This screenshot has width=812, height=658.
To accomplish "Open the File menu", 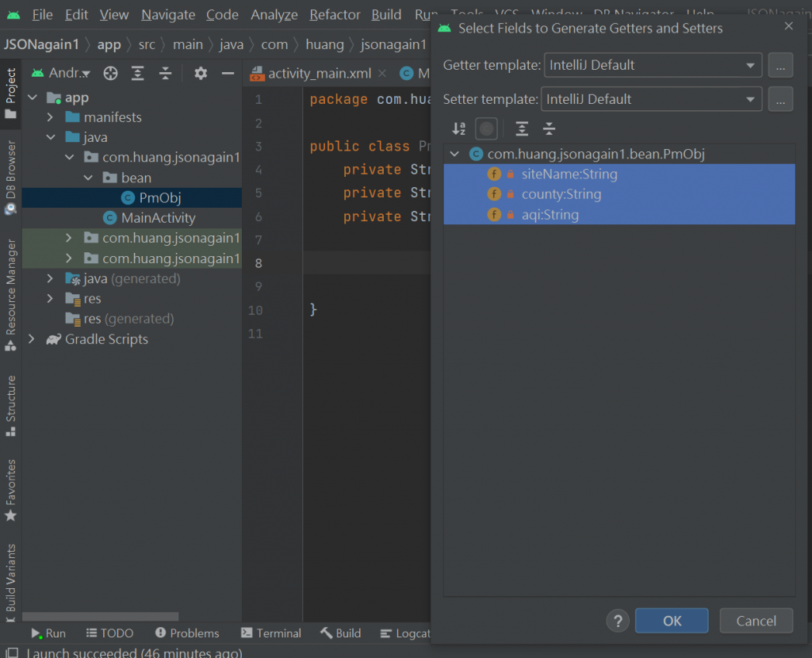I will (42, 14).
